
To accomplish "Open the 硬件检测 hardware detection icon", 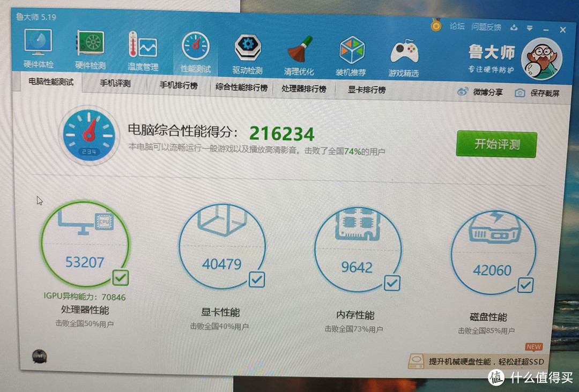I will click(x=91, y=50).
